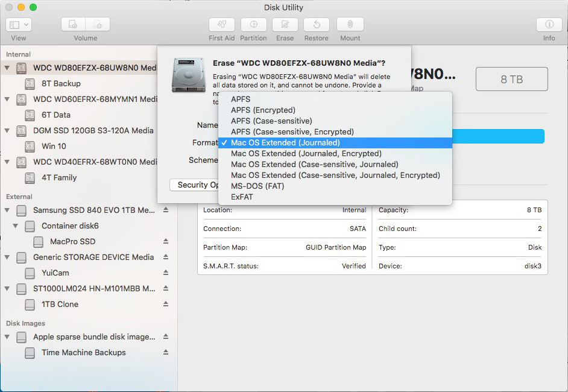
Task: Select the MacPro SSD volume
Action: click(72, 241)
